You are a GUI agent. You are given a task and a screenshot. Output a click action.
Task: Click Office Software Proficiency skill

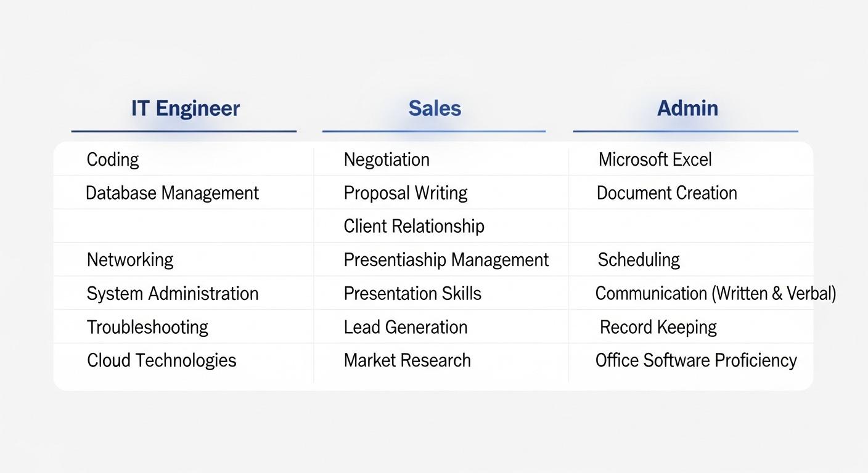coord(696,360)
